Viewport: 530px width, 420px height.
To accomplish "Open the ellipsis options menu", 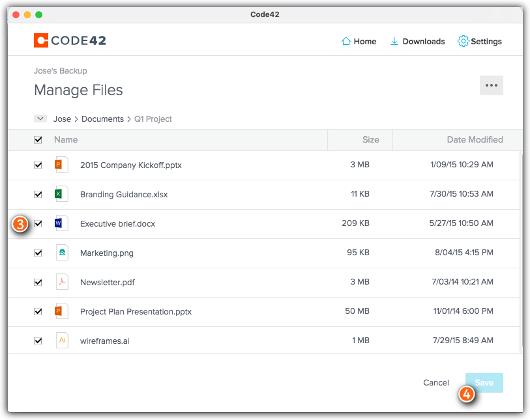I will click(x=491, y=85).
